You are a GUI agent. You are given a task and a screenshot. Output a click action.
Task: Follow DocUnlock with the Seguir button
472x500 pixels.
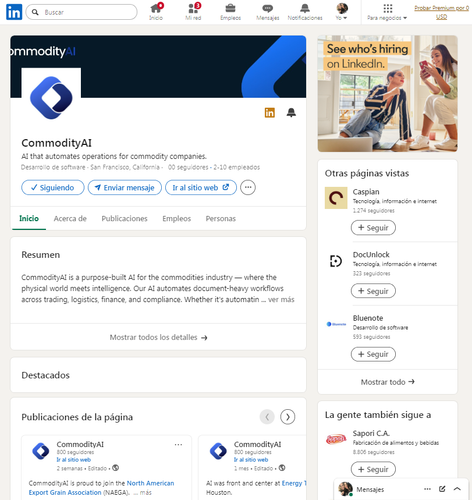click(x=373, y=291)
